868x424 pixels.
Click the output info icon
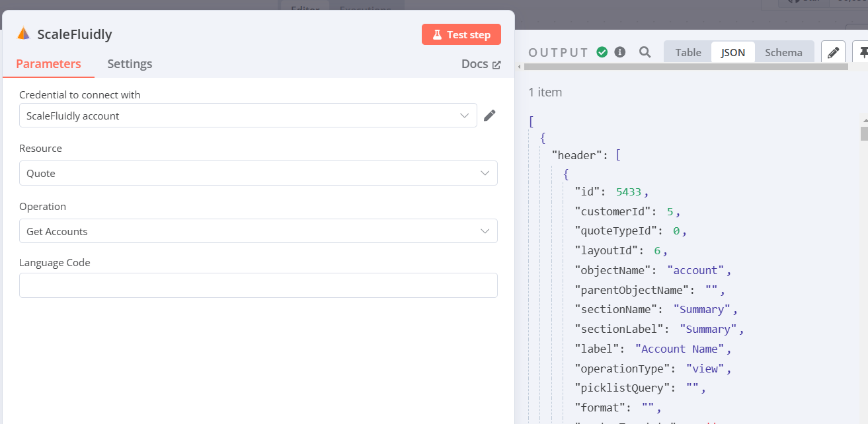620,52
